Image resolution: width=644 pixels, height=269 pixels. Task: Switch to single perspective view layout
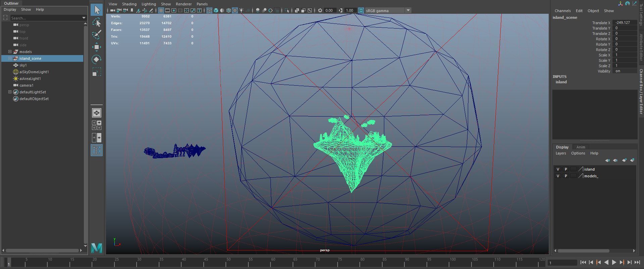point(97,113)
